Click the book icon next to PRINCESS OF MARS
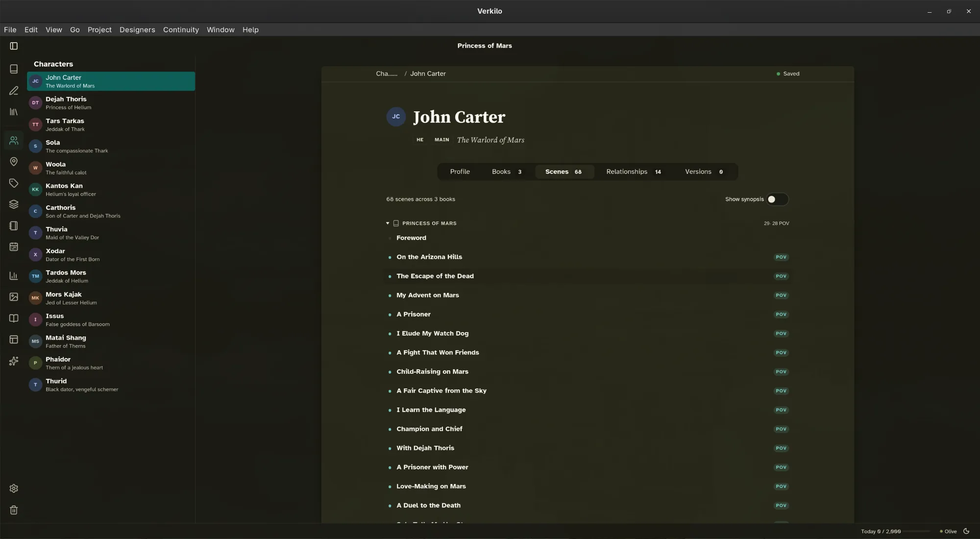This screenshot has height=539, width=980. [396, 223]
